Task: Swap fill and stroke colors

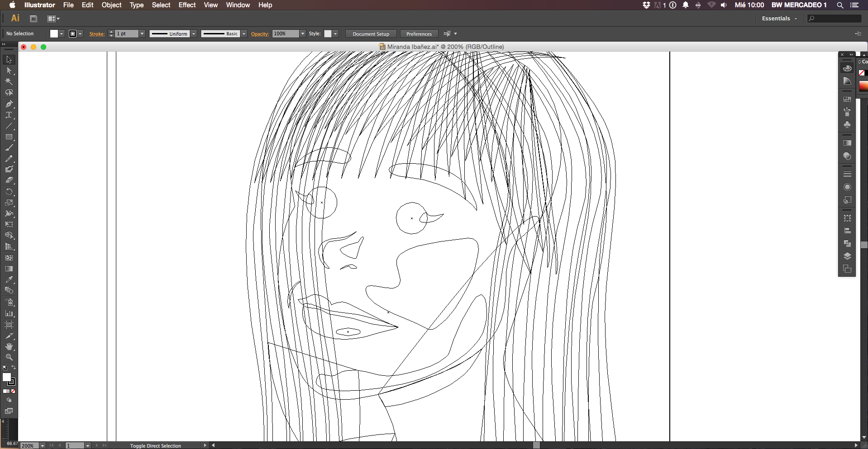Action: pyautogui.click(x=14, y=367)
